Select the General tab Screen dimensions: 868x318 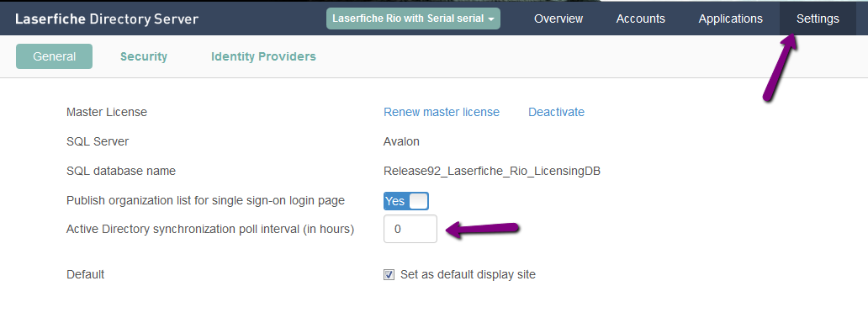point(54,56)
